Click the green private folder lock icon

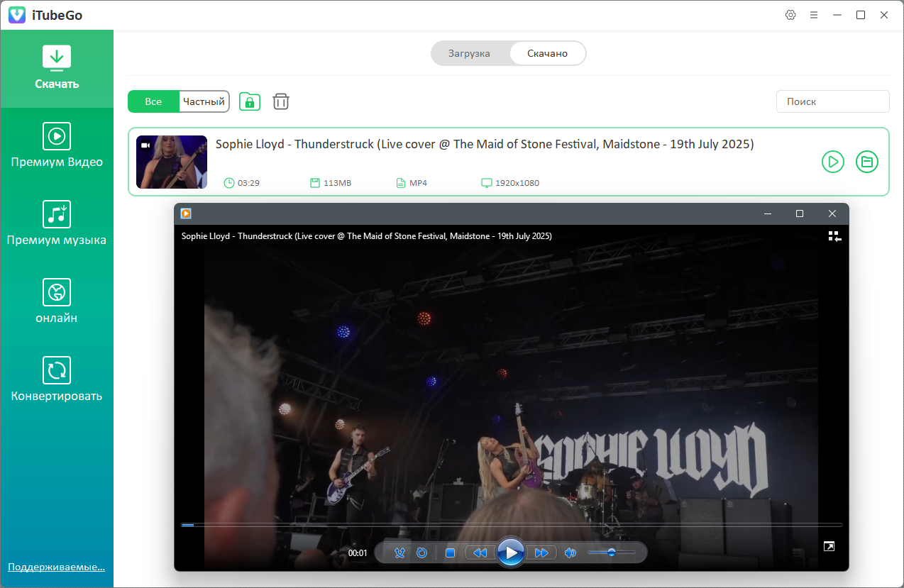click(250, 101)
